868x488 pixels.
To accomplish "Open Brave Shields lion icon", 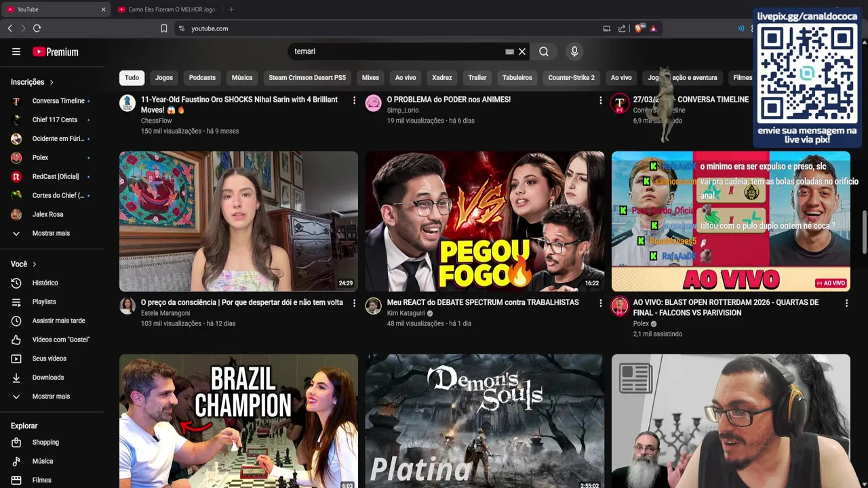I will pos(638,28).
